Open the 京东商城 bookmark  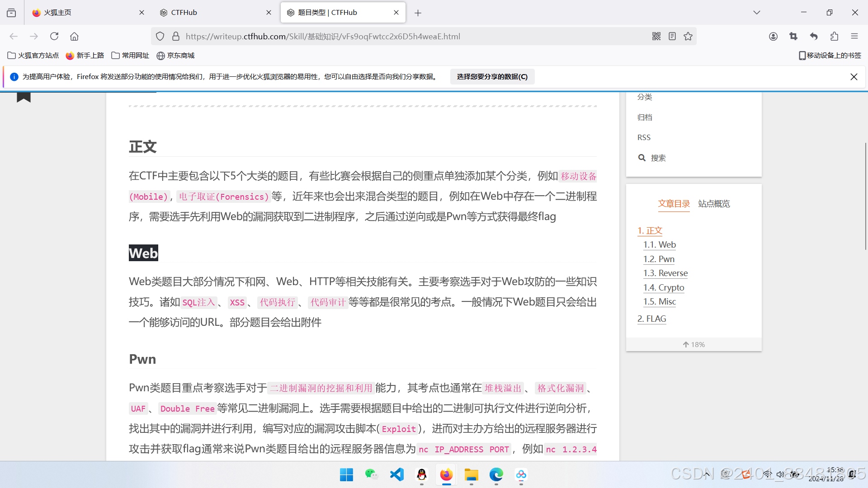pyautogui.click(x=175, y=56)
